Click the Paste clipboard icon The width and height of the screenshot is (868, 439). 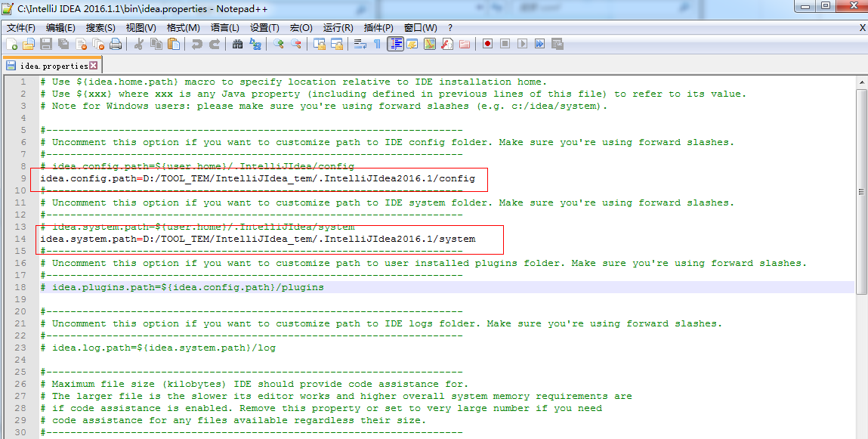pyautogui.click(x=175, y=45)
